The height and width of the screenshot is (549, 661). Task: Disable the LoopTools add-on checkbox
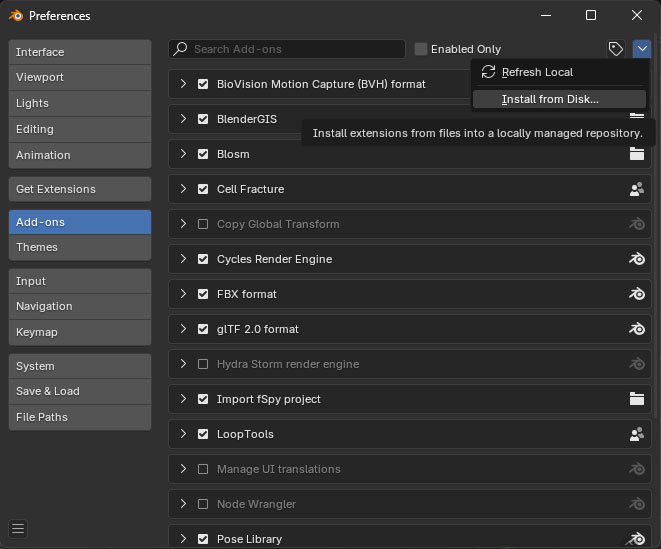click(x=203, y=434)
